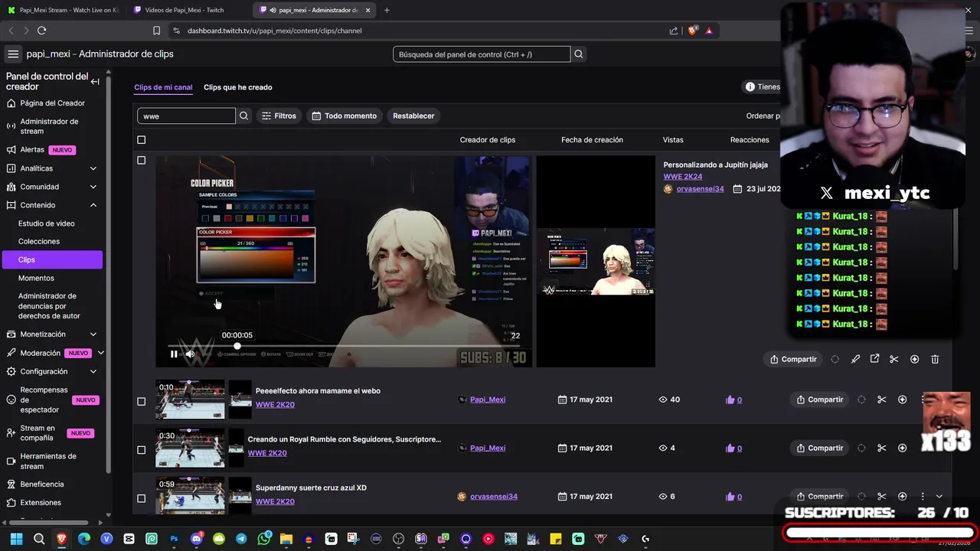Click thumbs-up reaction on Peeeelfecto row
This screenshot has width=980, height=551.
730,399
